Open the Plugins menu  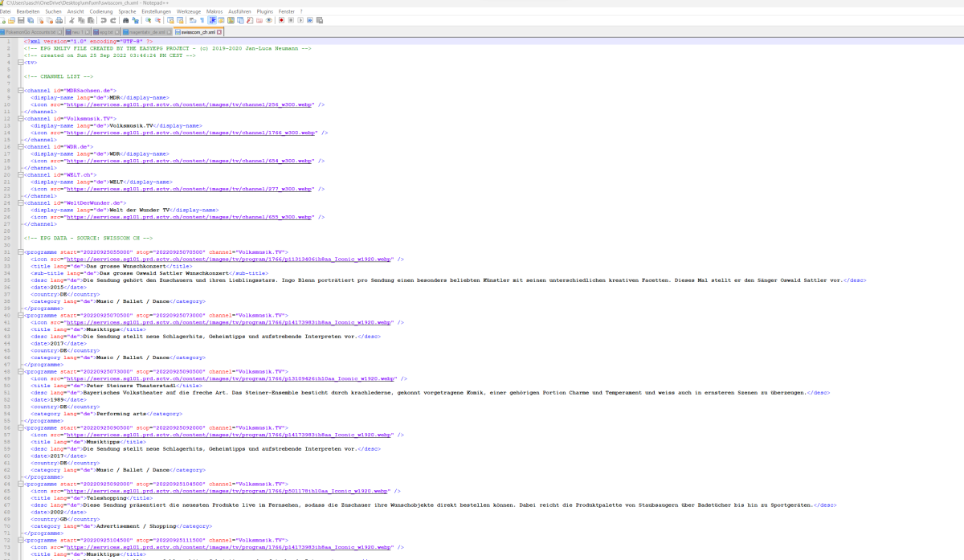coord(265,10)
